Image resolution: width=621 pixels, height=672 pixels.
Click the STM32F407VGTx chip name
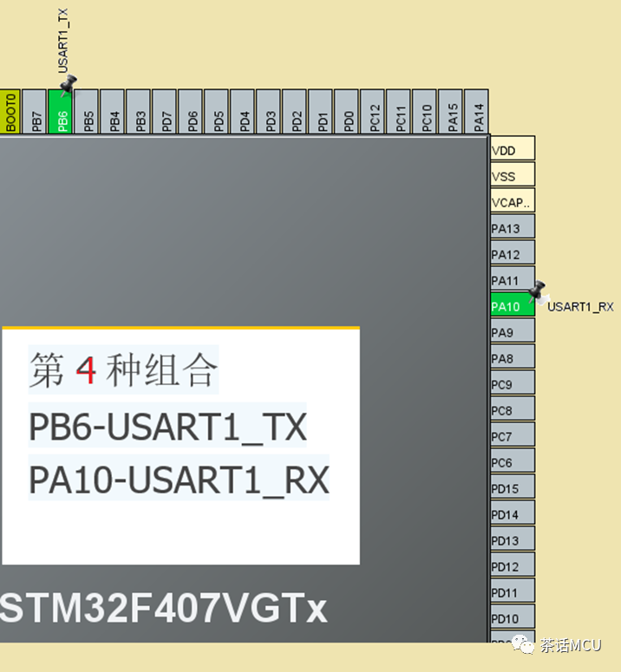click(x=163, y=608)
